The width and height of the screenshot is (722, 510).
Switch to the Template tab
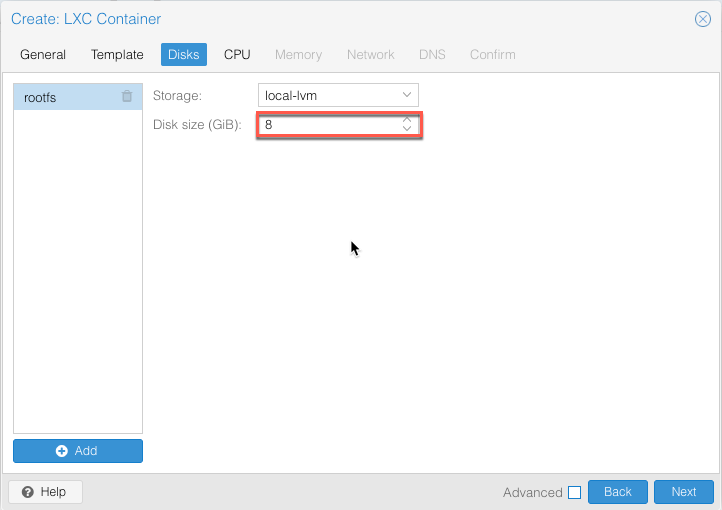pyautogui.click(x=117, y=54)
